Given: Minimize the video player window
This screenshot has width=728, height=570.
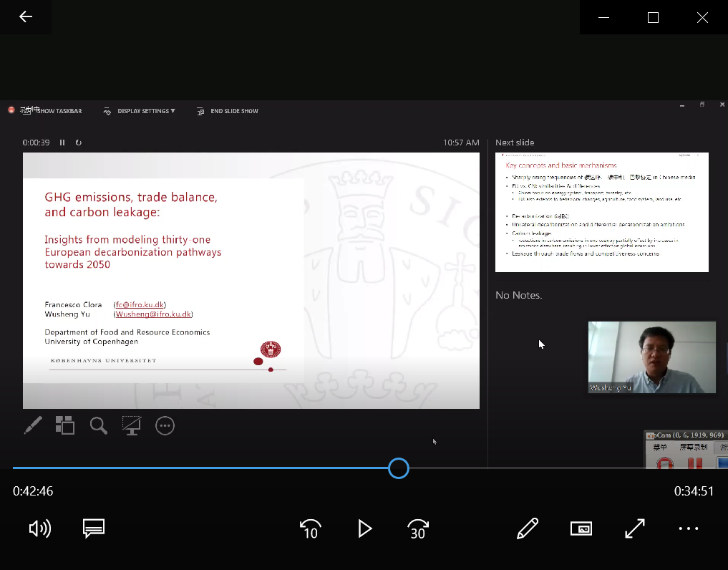Looking at the screenshot, I should coord(603,17).
